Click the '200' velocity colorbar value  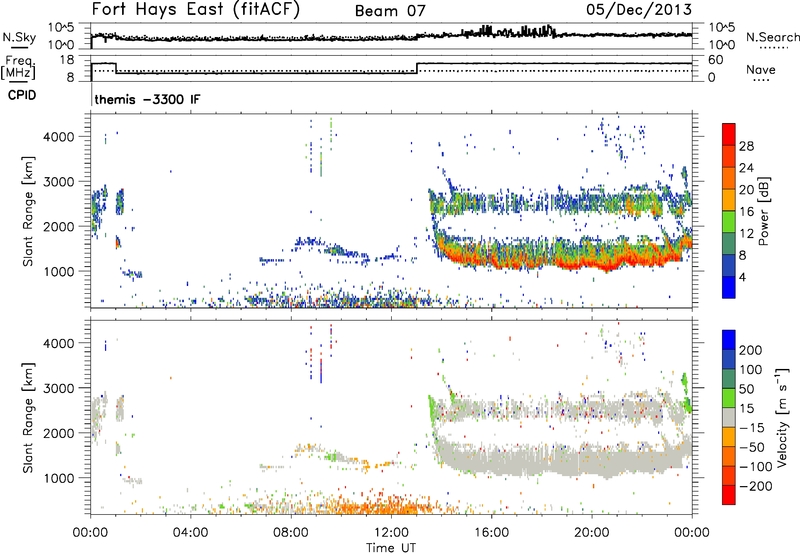coord(751,350)
